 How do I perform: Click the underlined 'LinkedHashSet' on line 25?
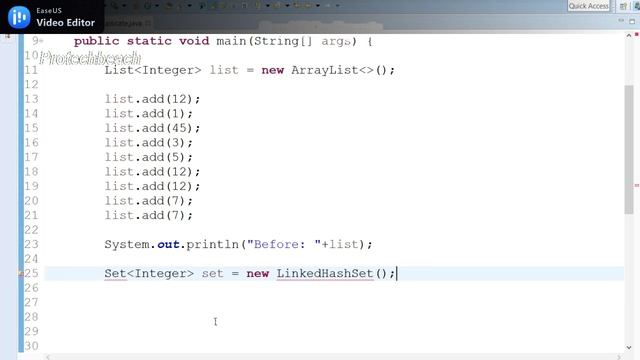click(x=325, y=273)
